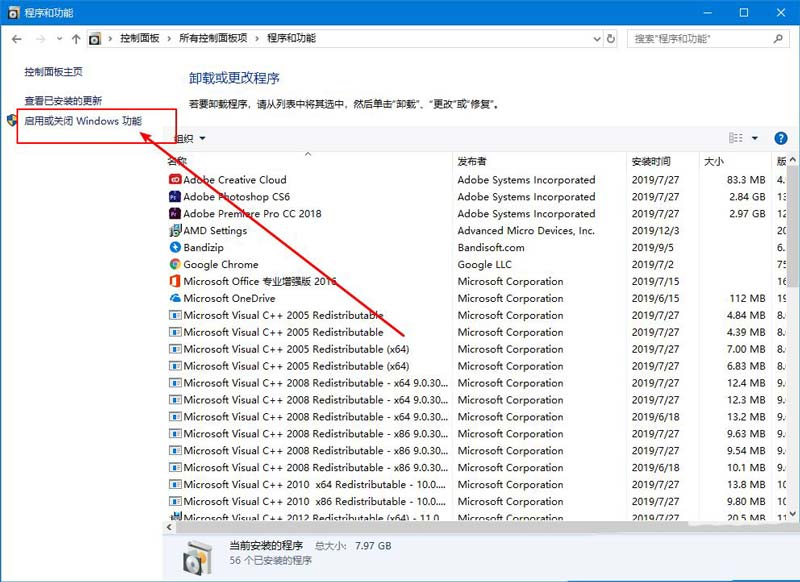Click the Microsoft Office 2016 icon
Viewport: 800px width, 582px height.
pos(175,281)
